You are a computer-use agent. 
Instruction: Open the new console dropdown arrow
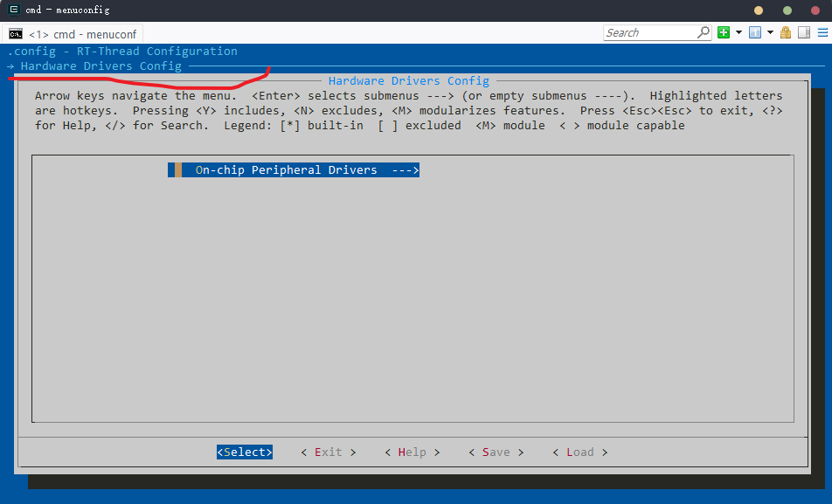click(738, 32)
